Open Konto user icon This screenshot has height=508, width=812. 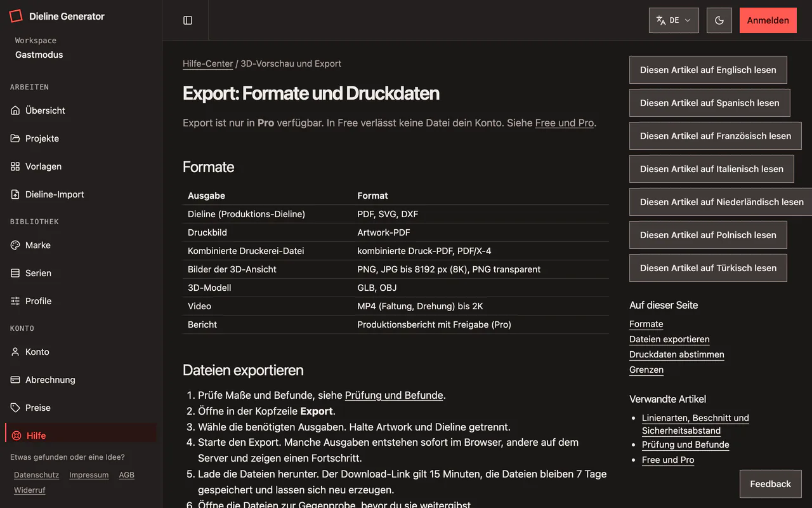click(x=15, y=352)
